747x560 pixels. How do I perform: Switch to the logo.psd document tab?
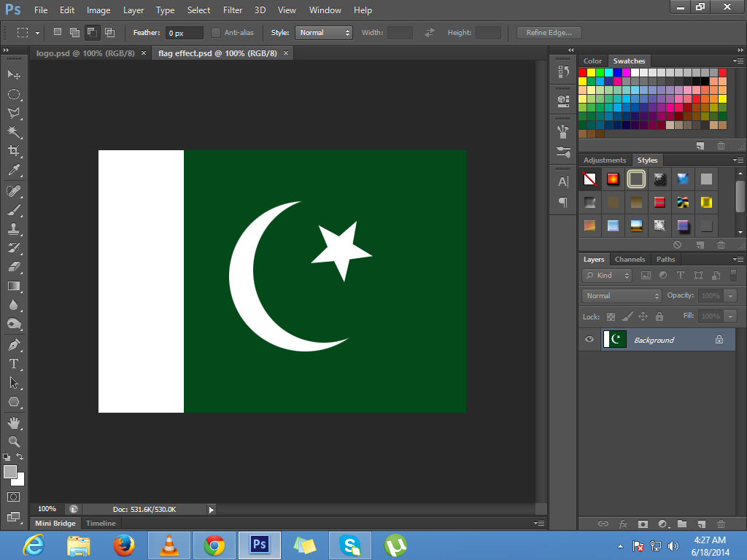(85, 53)
